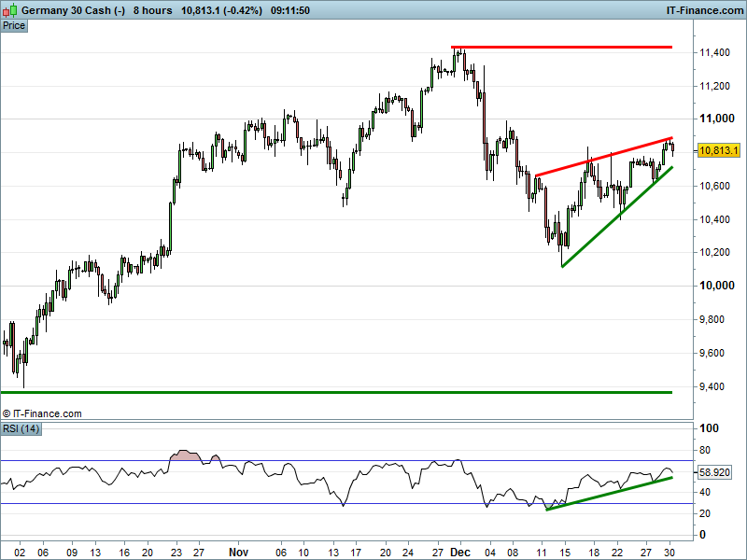Click the IT-Finance.com link in the header

[x=703, y=10]
